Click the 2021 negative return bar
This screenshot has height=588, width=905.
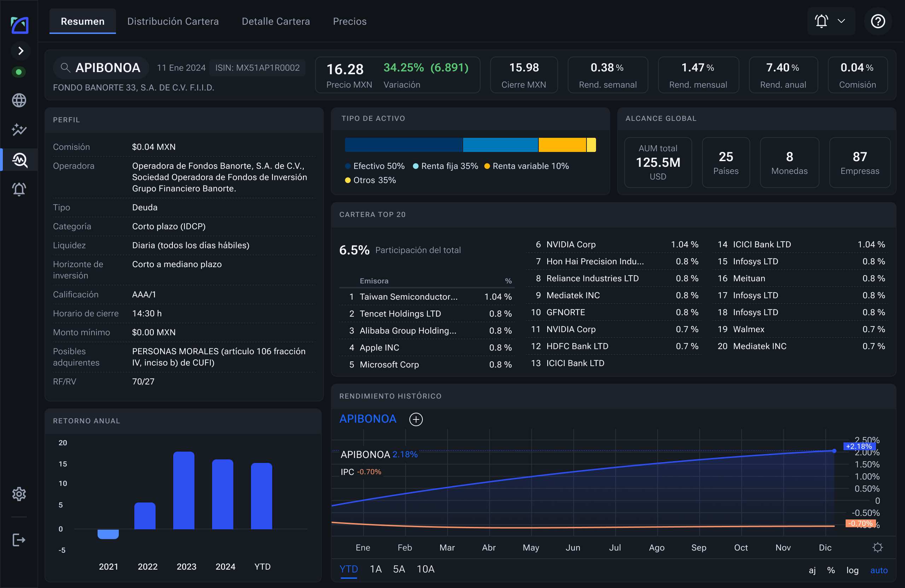108,534
